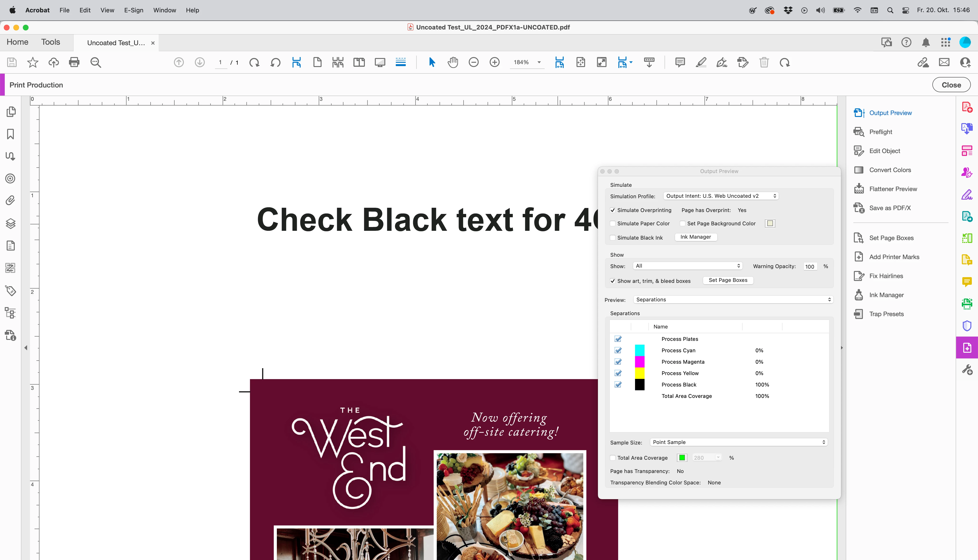978x560 pixels.
Task: Click the green coverage color swatch
Action: coord(682,458)
